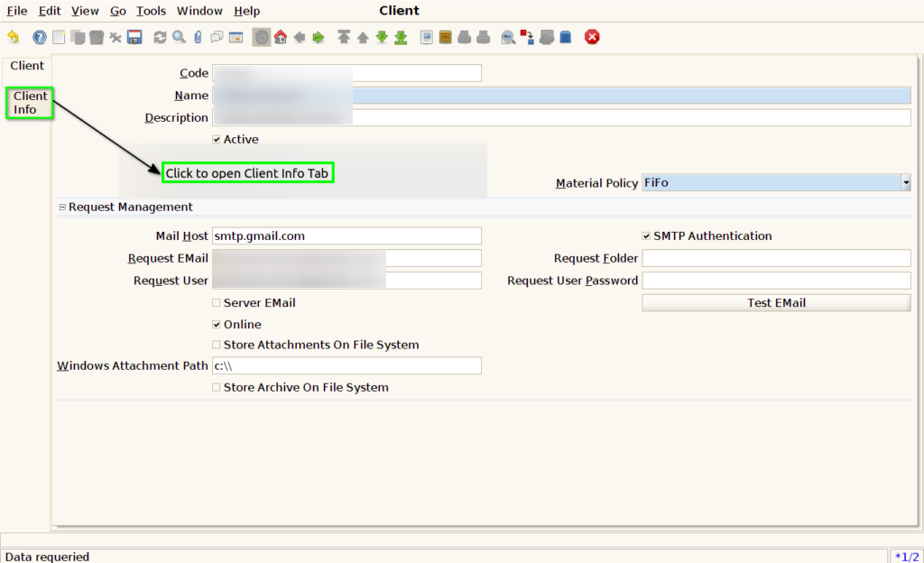Enable the Server EMail checkbox
Screen dimensions: 924x563
(217, 302)
